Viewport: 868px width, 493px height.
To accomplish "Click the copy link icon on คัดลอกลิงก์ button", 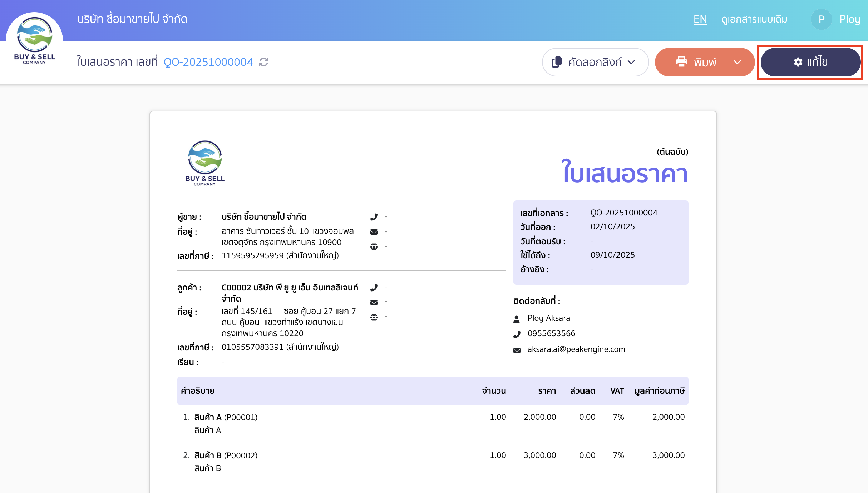I will 557,62.
